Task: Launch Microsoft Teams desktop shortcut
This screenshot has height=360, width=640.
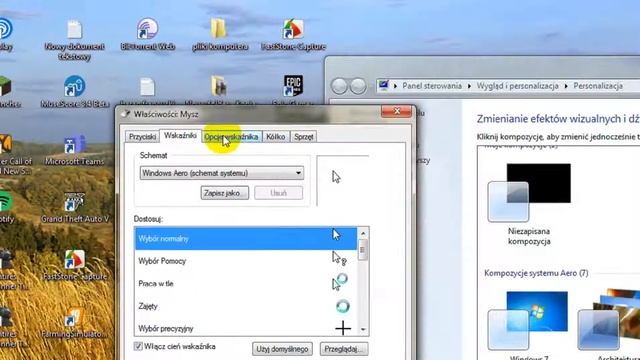Action: pos(74,150)
